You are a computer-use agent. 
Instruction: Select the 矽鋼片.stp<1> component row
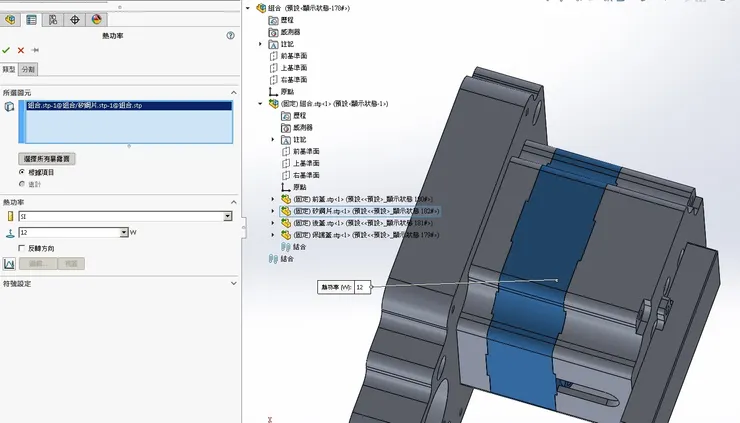tap(360, 211)
